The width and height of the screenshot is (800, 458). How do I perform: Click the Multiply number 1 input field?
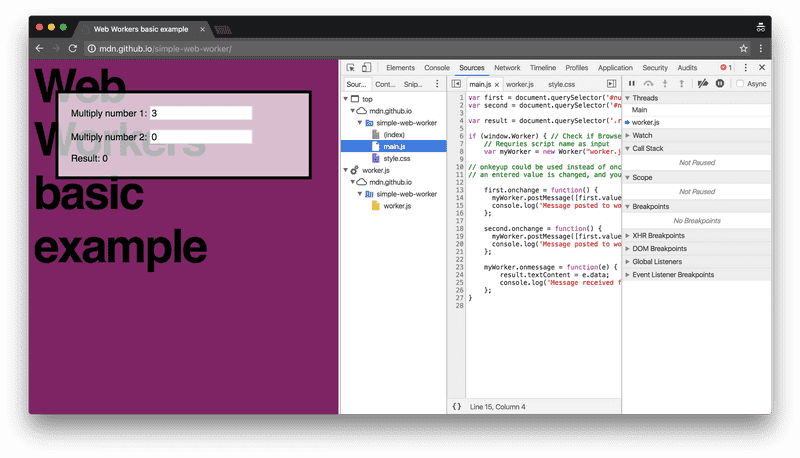pos(200,114)
